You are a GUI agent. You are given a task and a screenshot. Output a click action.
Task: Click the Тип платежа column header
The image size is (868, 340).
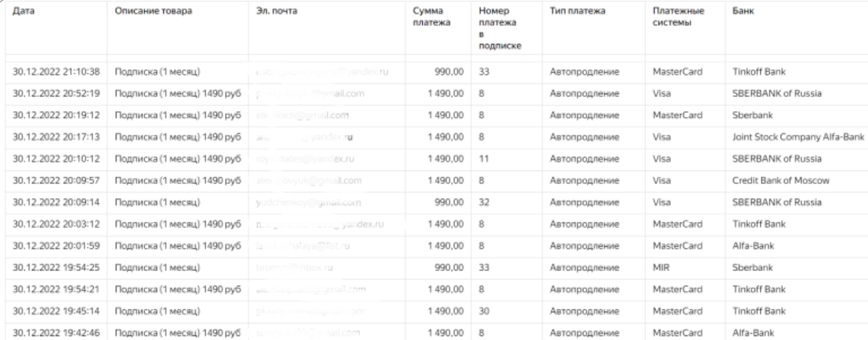pyautogui.click(x=578, y=11)
